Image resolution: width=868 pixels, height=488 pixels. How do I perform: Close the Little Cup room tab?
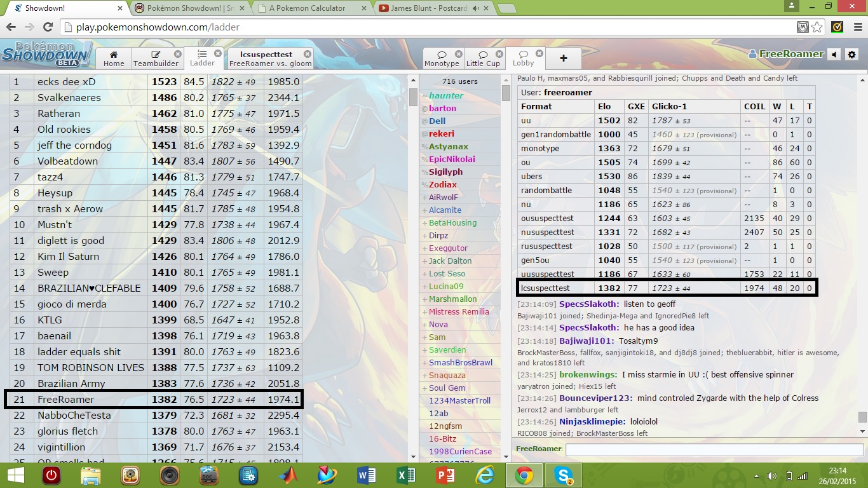tap(499, 55)
